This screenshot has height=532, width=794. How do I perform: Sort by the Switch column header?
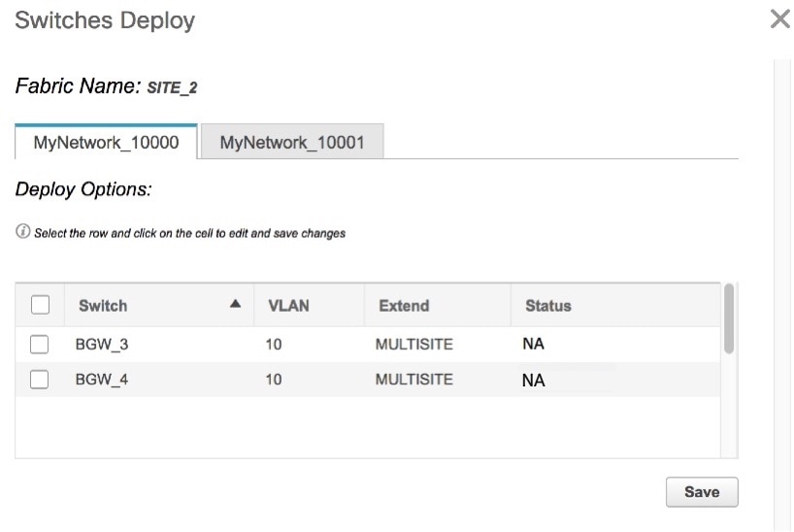click(103, 306)
